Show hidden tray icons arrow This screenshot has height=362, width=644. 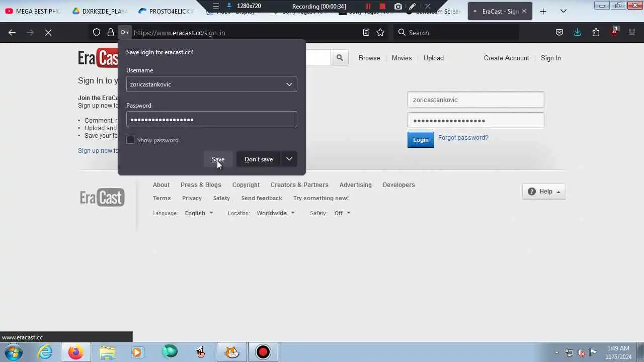coord(556,352)
